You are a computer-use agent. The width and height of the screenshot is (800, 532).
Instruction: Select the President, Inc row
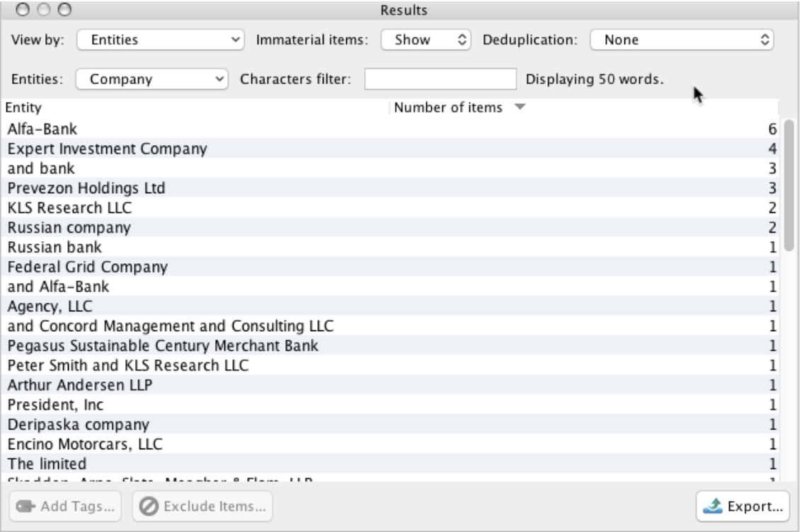coord(391,405)
